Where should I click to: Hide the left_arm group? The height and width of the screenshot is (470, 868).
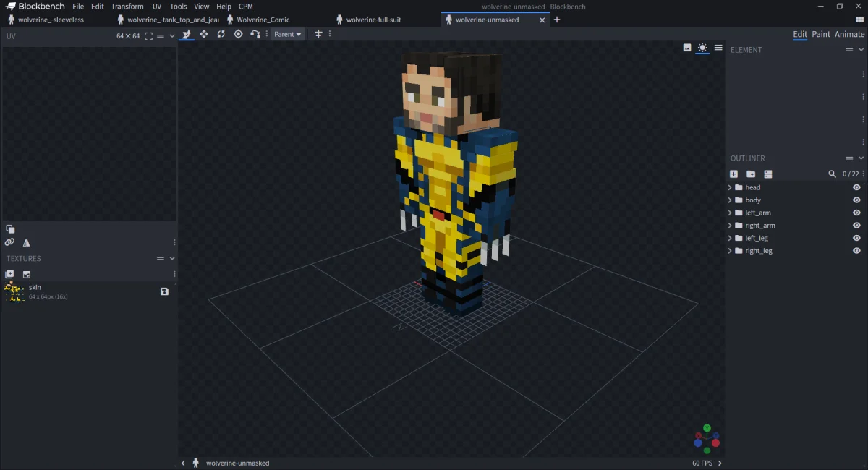(x=856, y=213)
